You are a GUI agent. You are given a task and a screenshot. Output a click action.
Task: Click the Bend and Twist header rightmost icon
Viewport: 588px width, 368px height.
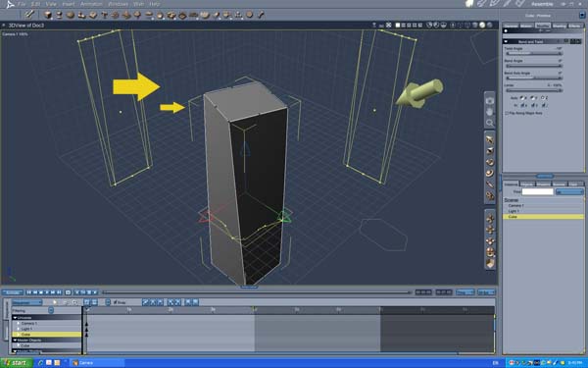(577, 41)
